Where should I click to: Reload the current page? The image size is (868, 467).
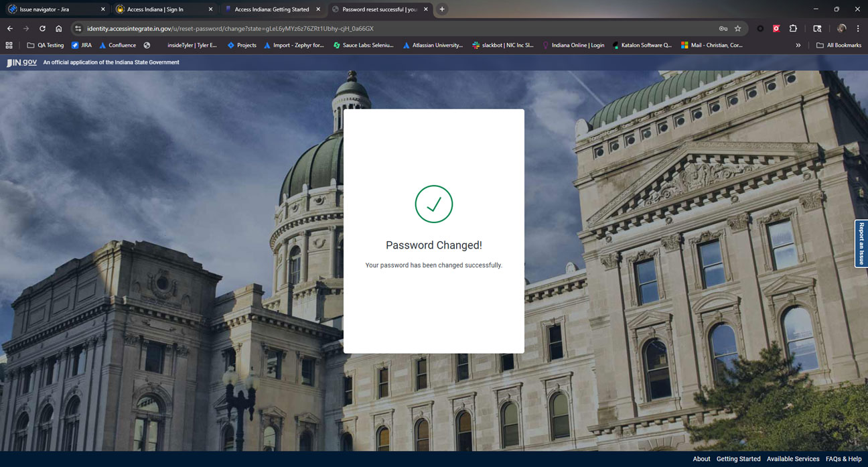click(42, 29)
